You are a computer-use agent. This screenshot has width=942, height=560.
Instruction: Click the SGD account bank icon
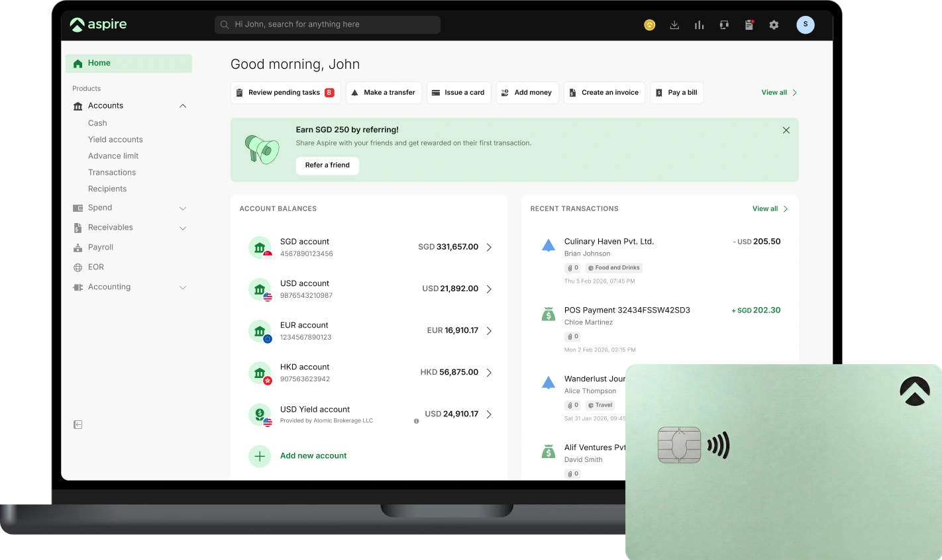click(x=260, y=248)
